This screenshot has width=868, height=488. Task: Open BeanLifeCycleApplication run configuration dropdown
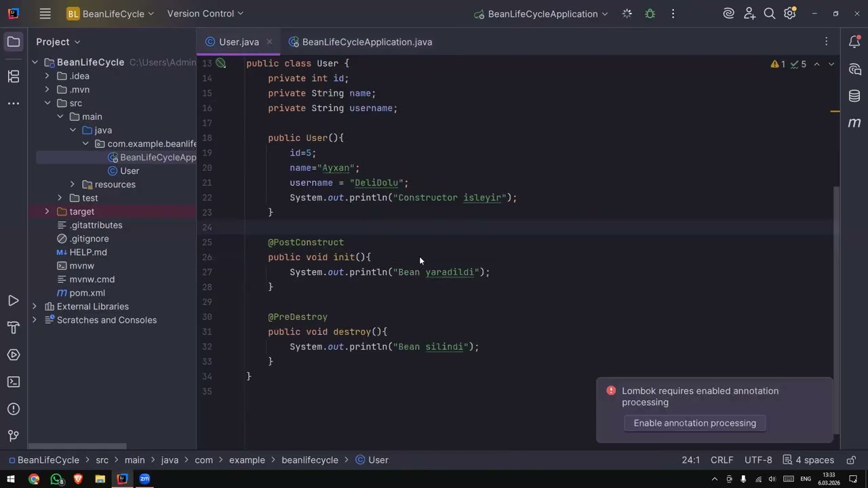click(541, 14)
